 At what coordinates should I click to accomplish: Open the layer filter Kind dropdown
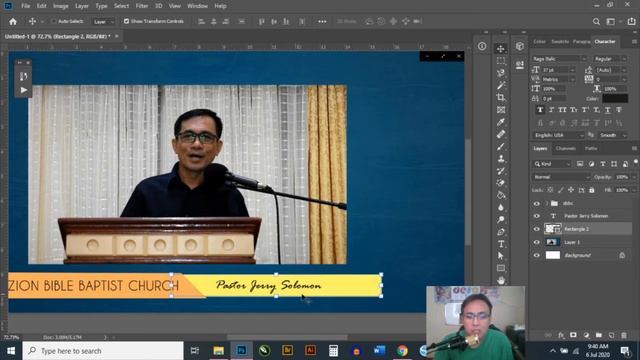point(552,164)
